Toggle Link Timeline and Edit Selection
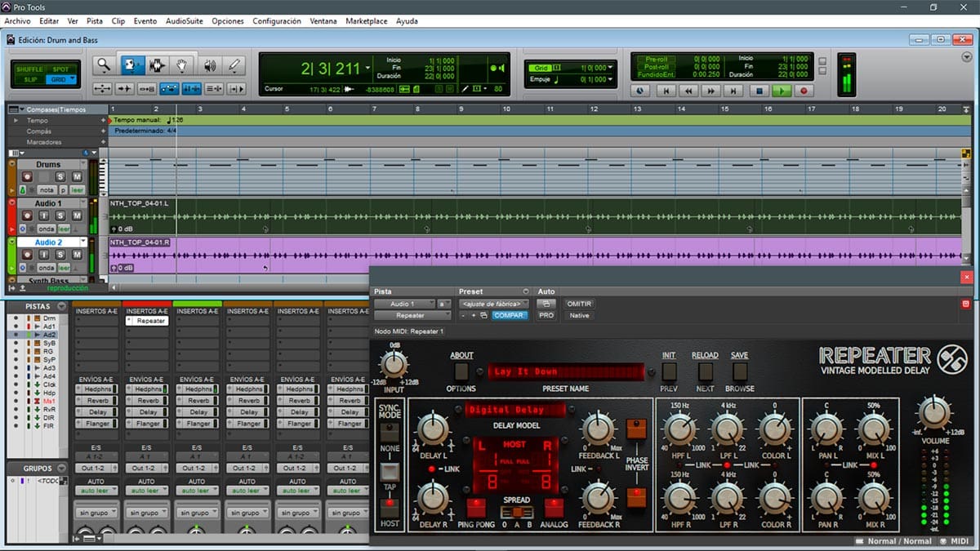Viewport: 980px width, 551px height. pos(192,89)
